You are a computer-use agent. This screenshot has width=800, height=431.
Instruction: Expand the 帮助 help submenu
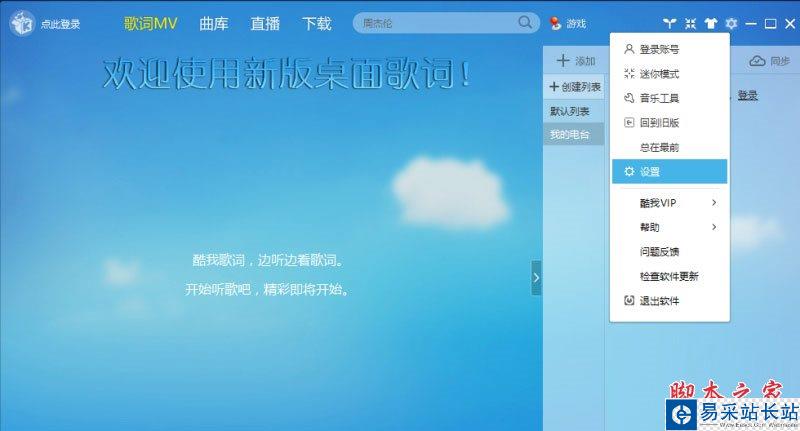(670, 227)
